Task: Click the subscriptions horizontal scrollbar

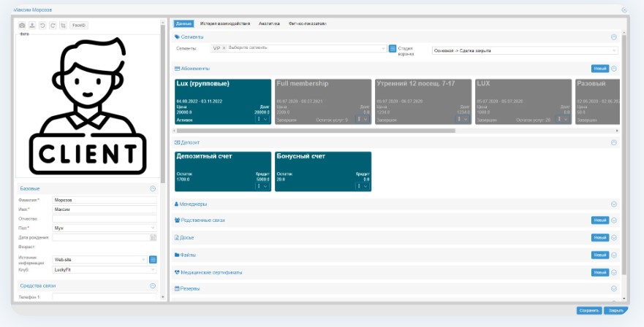Action: tap(316, 131)
